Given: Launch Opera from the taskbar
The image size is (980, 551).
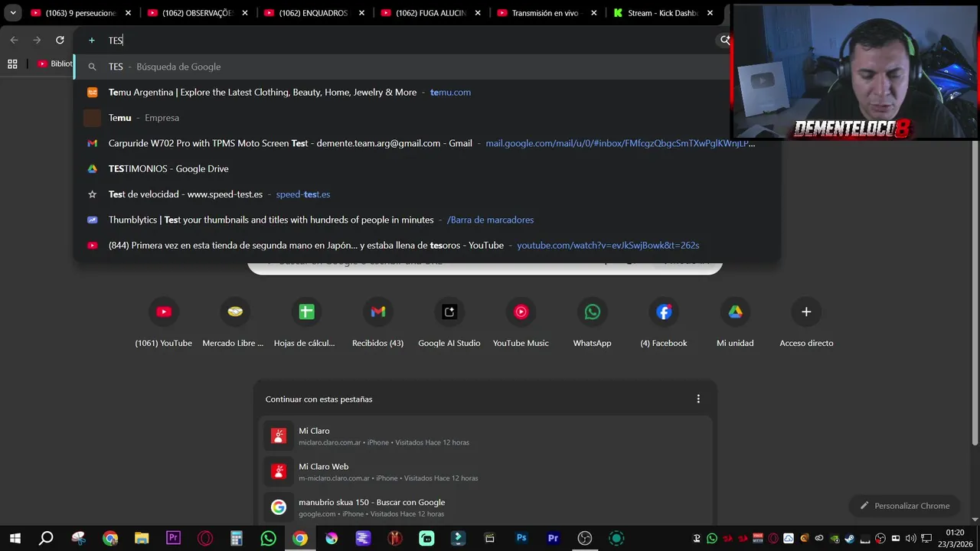Looking at the screenshot, I should coord(204,539).
